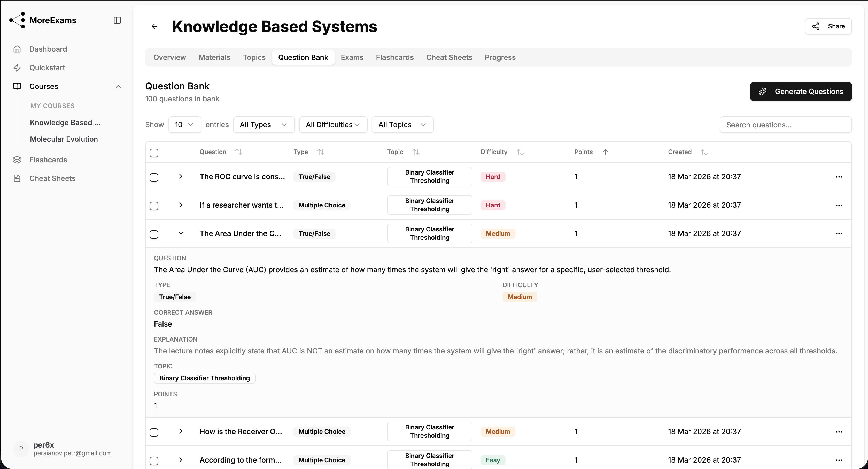The height and width of the screenshot is (469, 868).
Task: Click the Generate Questions button
Action: pos(801,92)
